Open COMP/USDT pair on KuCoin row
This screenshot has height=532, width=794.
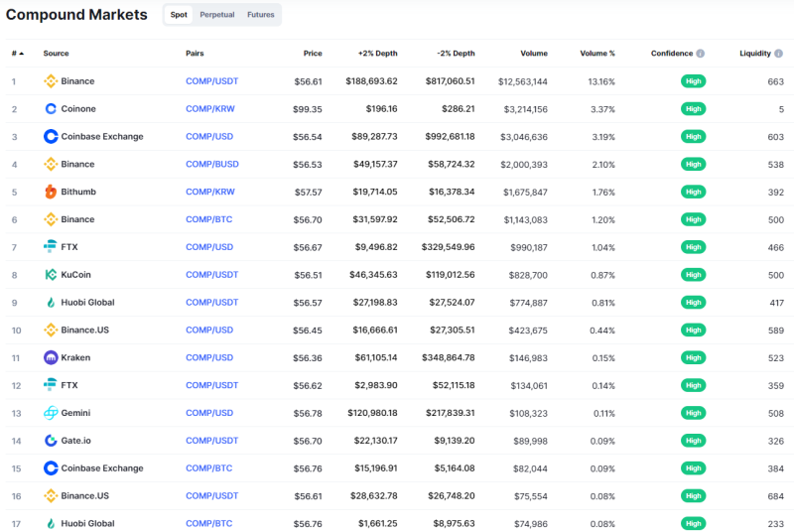[x=212, y=275]
